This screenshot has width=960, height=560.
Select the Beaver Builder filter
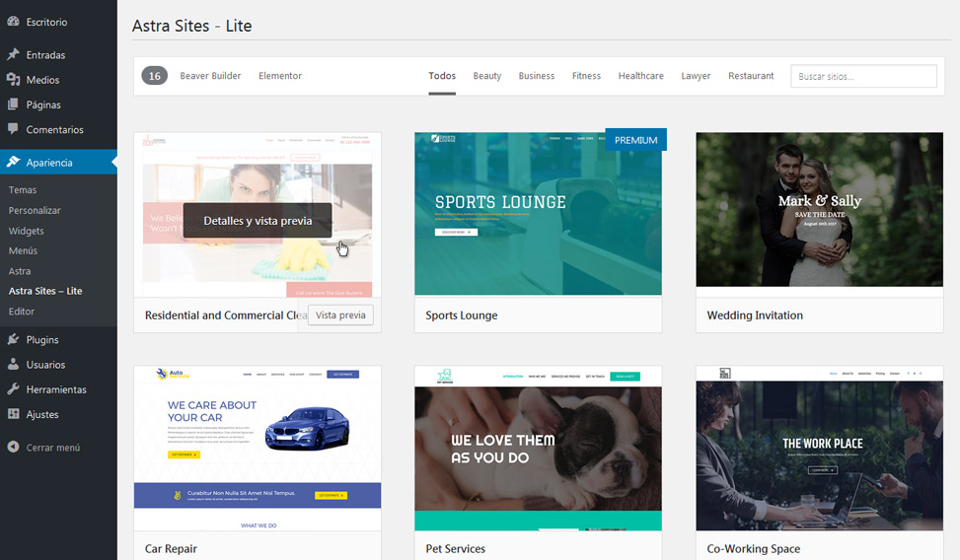pos(210,76)
